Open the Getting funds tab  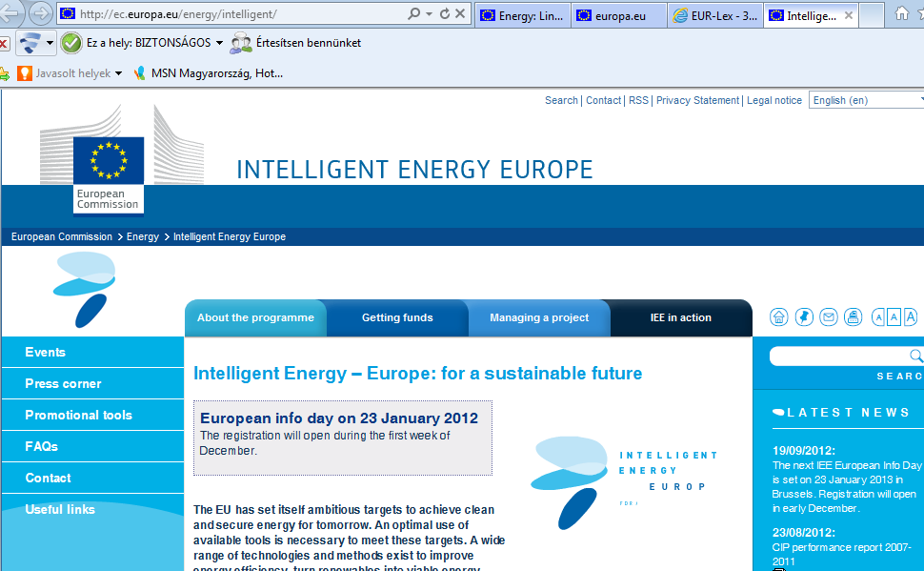coord(398,318)
